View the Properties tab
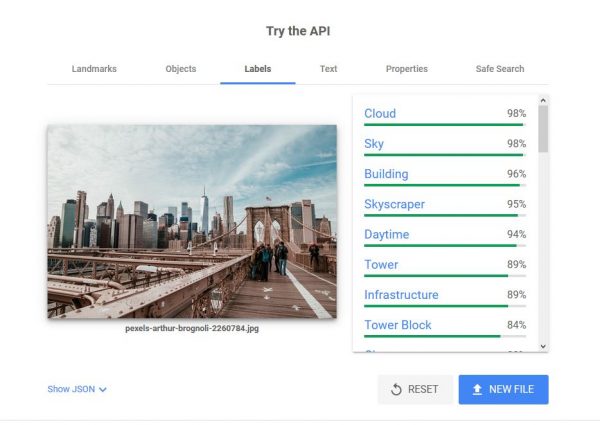This screenshot has height=425, width=600. 407,69
